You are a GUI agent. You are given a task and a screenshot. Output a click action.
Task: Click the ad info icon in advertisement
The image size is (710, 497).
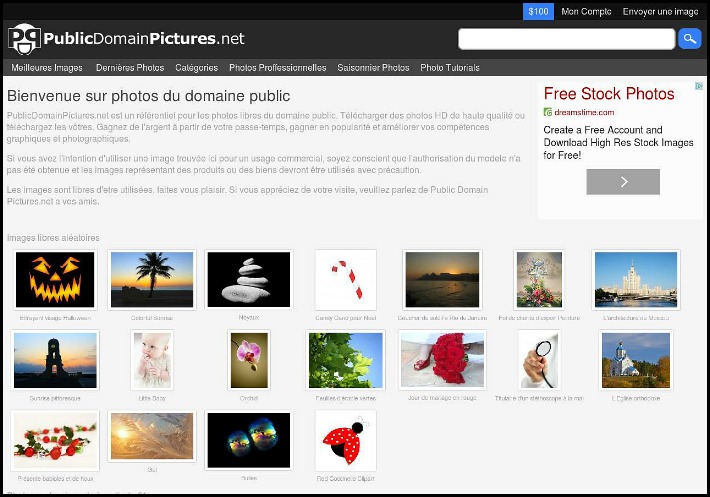click(x=699, y=87)
